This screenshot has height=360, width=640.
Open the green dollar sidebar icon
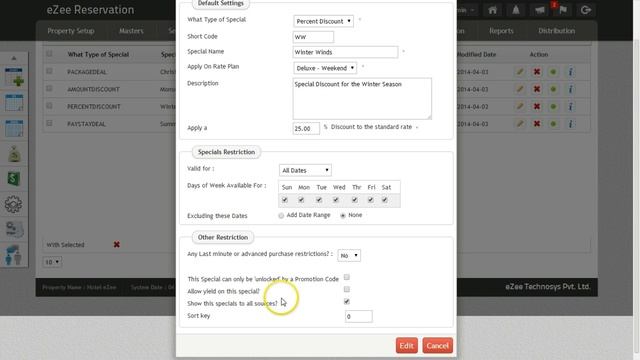(x=13, y=179)
